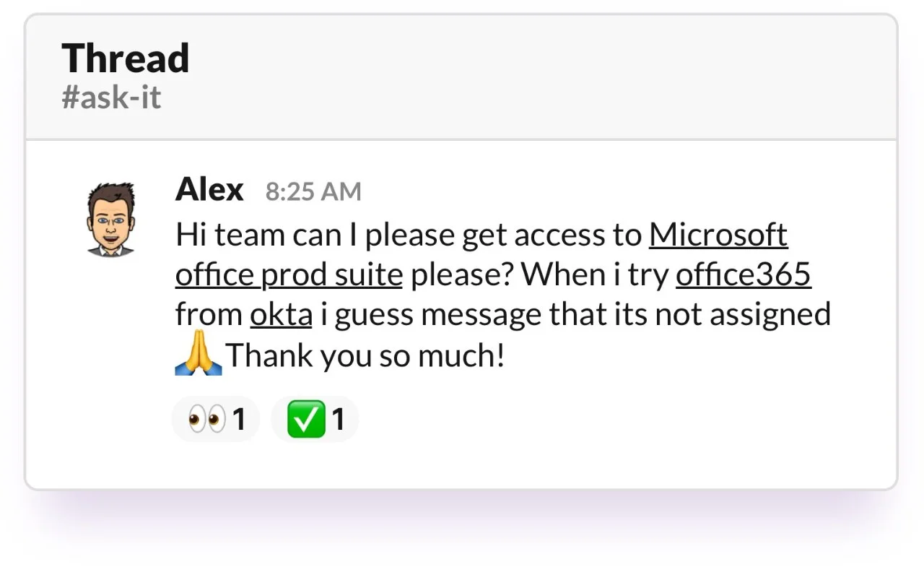The width and height of the screenshot is (924, 567).
Task: Click the Thread header title
Action: (126, 59)
